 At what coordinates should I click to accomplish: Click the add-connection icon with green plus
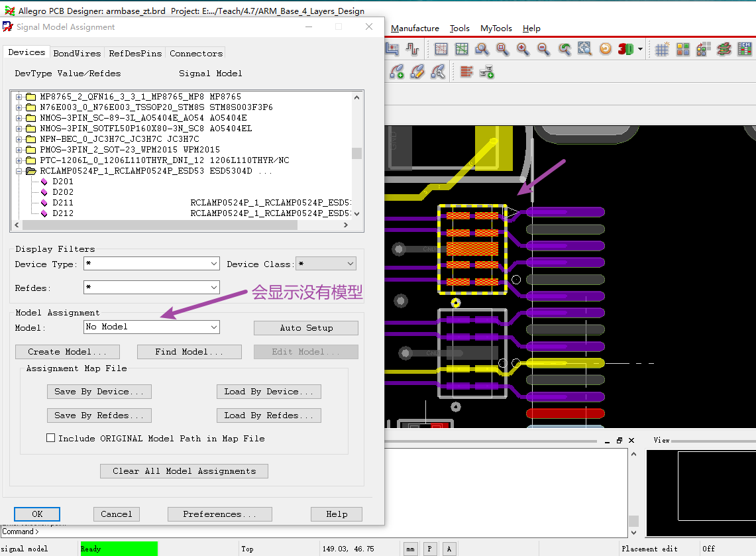pyautogui.click(x=486, y=72)
